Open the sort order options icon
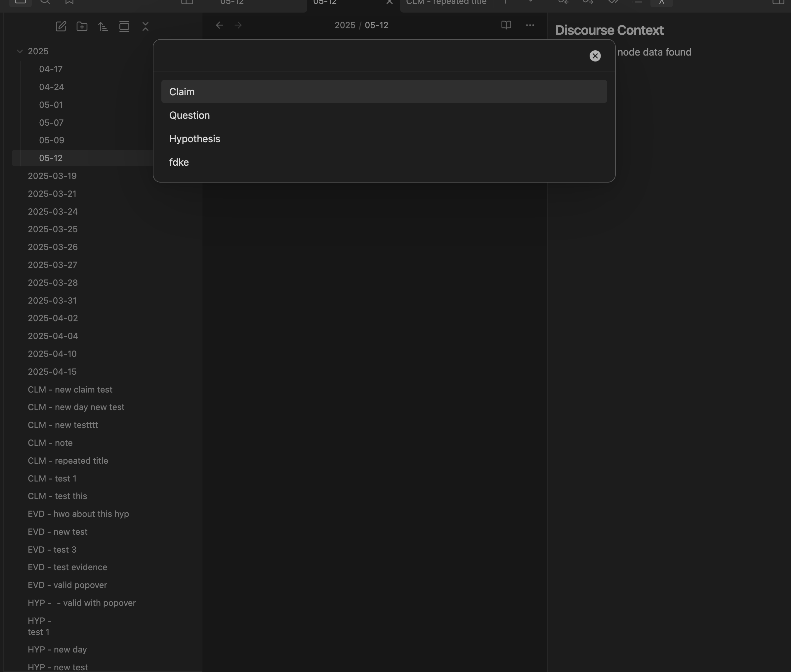Screen dimensions: 791x672 (x=103, y=26)
